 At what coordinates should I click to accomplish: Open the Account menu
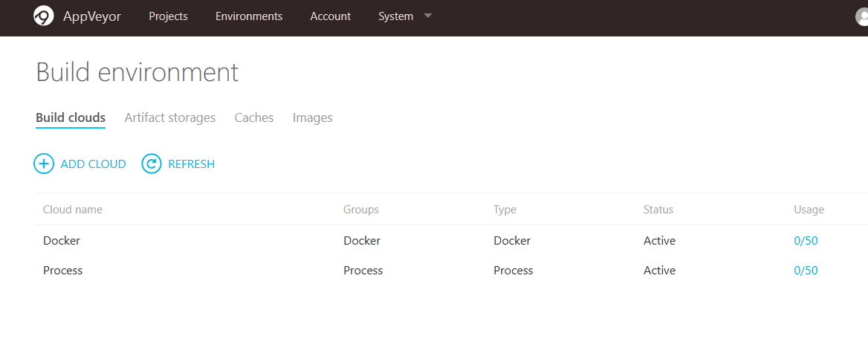[x=330, y=16]
